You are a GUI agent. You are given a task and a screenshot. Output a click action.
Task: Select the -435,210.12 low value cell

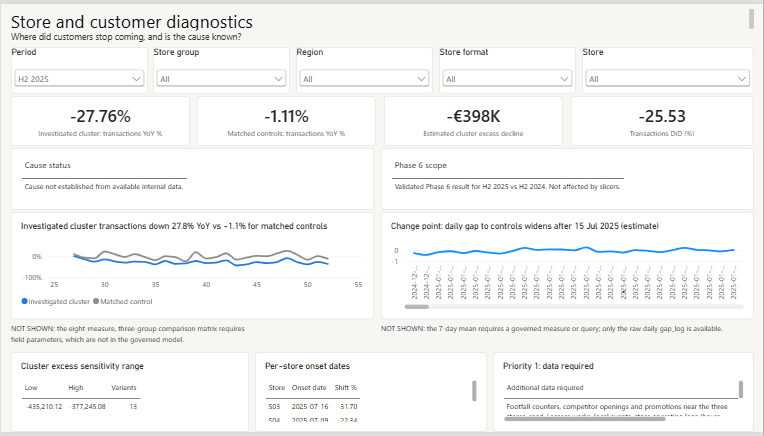point(44,406)
